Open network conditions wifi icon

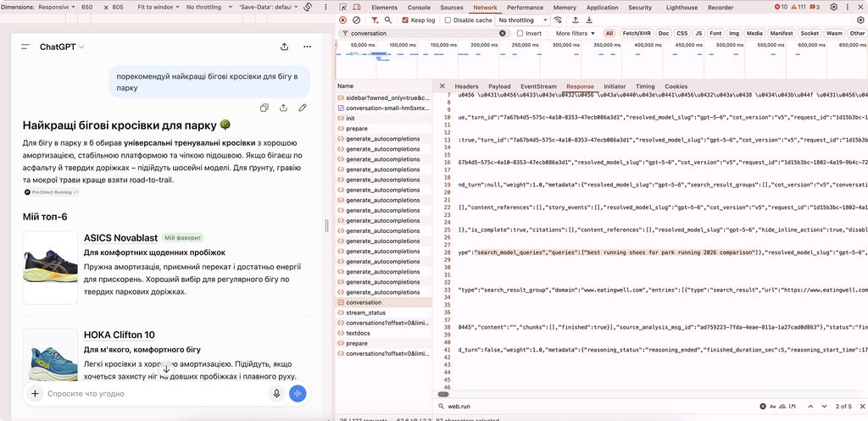558,20
